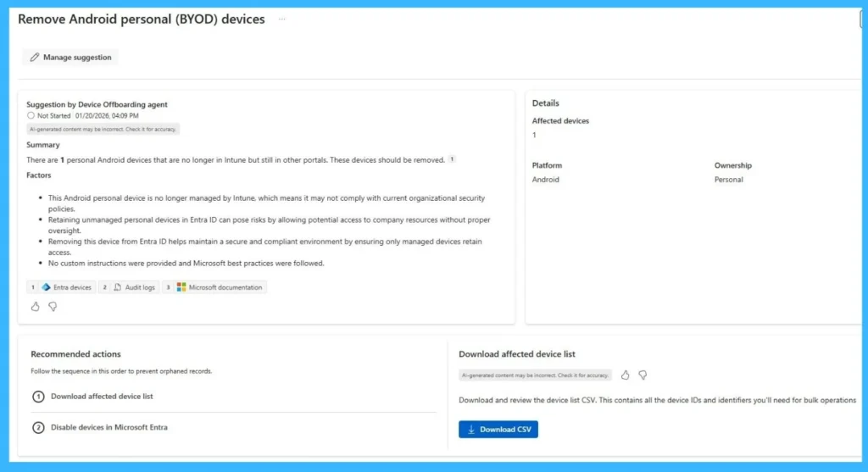Click the Download CSV button
The image size is (868, 472).
(x=498, y=430)
